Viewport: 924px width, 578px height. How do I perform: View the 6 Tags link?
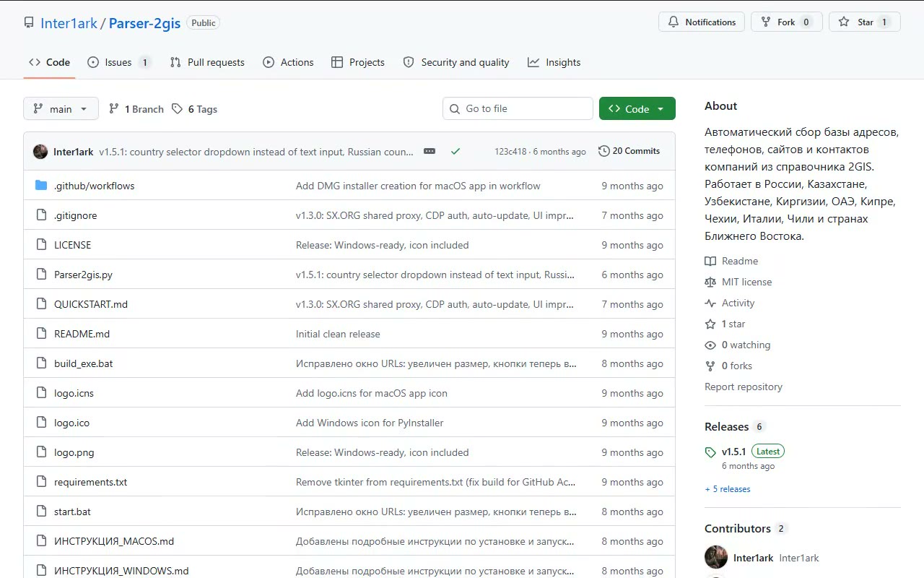coord(195,109)
